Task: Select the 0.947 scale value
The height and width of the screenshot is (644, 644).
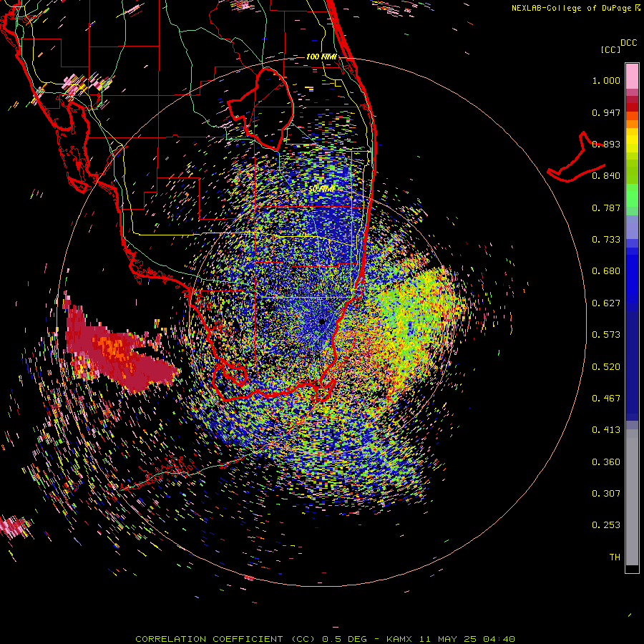Action: coord(606,112)
